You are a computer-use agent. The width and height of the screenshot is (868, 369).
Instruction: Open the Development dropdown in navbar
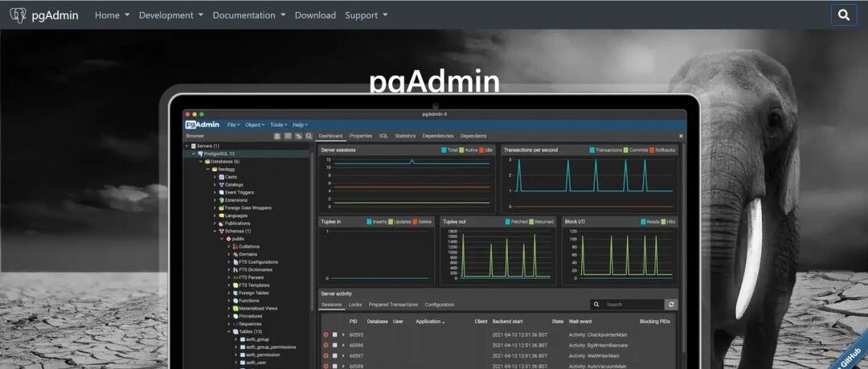coord(171,15)
